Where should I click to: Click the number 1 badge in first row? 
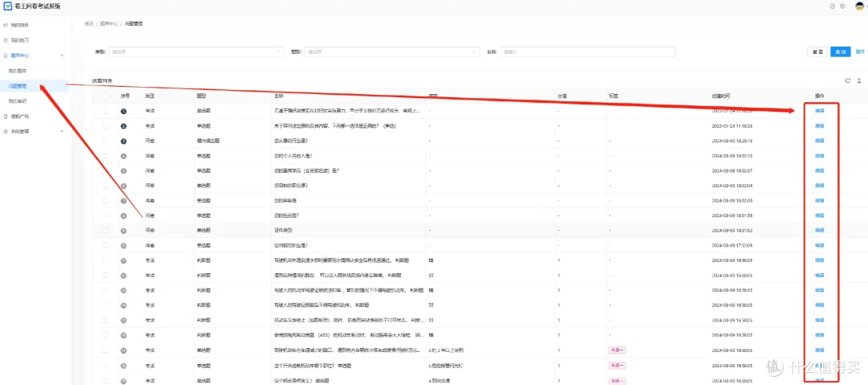pos(124,112)
